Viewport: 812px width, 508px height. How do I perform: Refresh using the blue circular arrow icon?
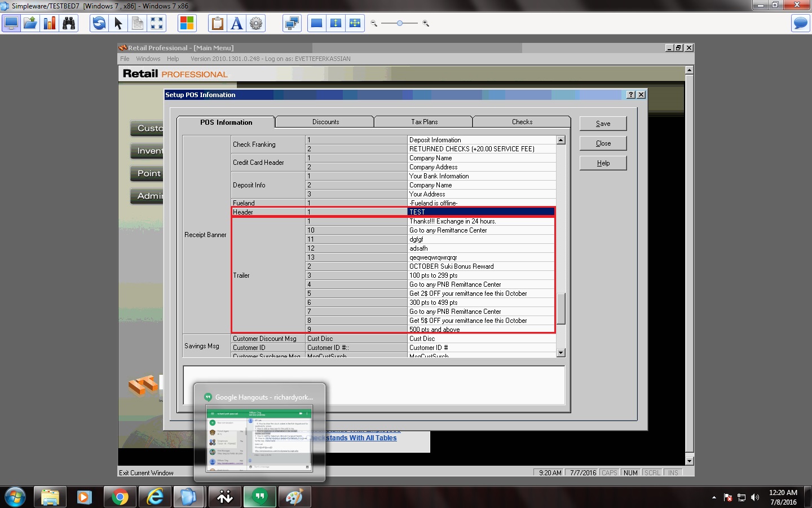[x=98, y=23]
